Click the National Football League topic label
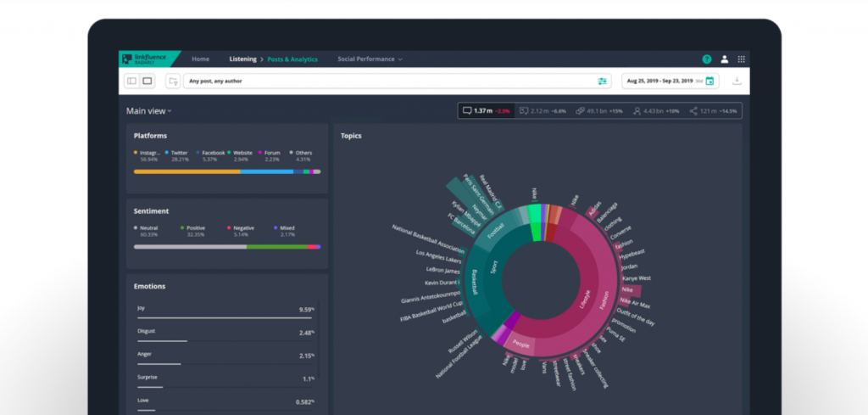 pyautogui.click(x=459, y=356)
